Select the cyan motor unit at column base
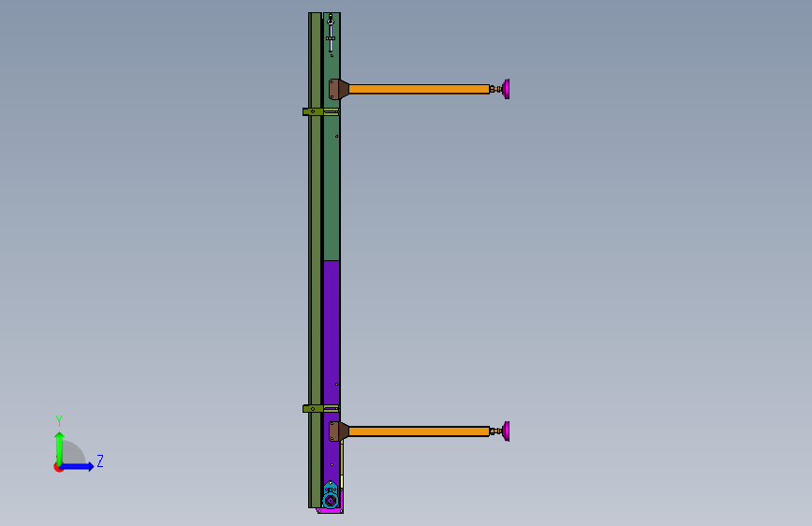Screen dimensions: 812x526 click(331, 495)
